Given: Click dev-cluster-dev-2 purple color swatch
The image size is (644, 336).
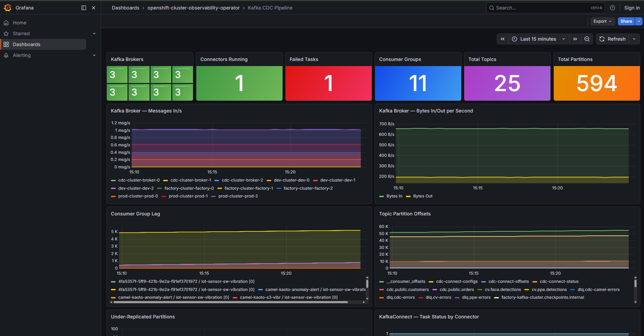Looking at the screenshot, I should (x=113, y=188).
